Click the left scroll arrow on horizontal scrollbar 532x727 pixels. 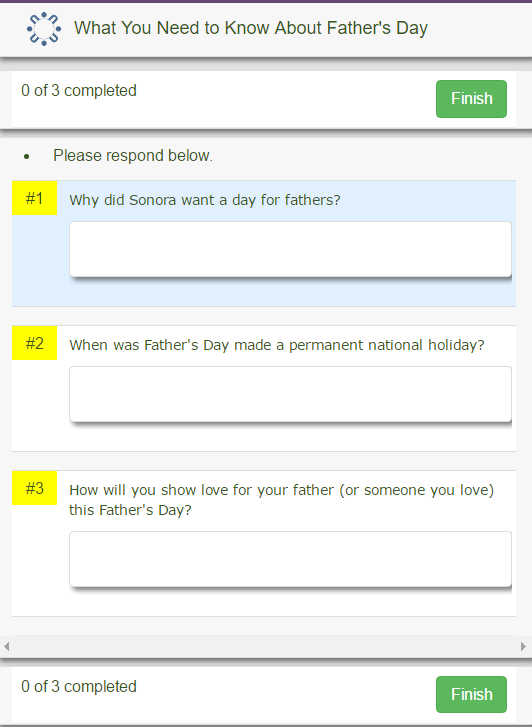(6, 646)
